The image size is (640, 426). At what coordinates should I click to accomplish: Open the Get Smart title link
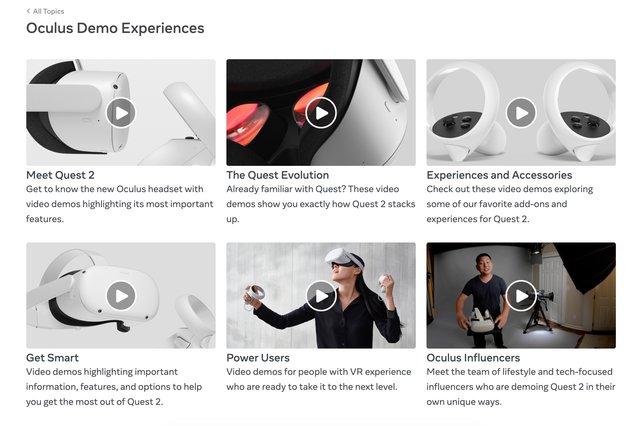pos(52,358)
